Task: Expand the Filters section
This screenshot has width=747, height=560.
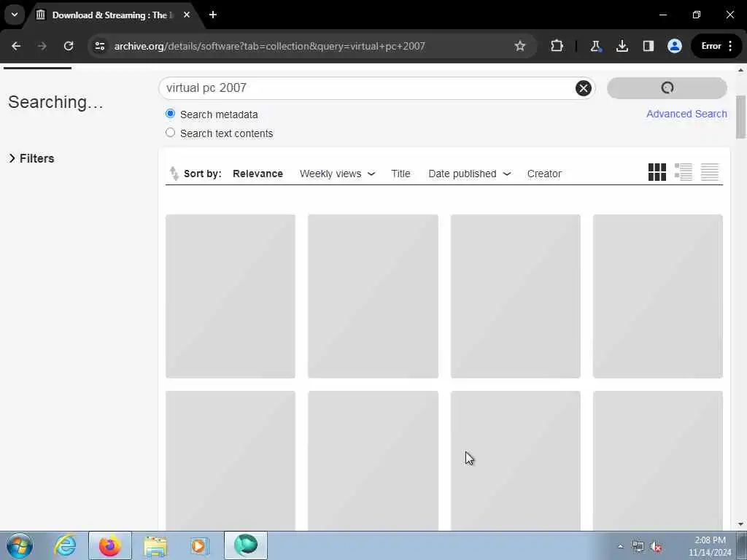Action: (31, 158)
